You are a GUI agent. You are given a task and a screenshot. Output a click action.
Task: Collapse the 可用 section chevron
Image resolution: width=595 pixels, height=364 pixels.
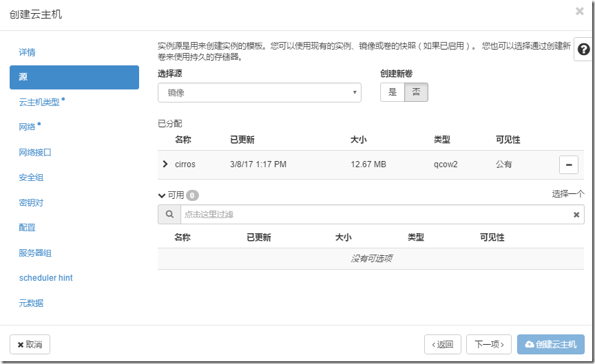tap(162, 195)
